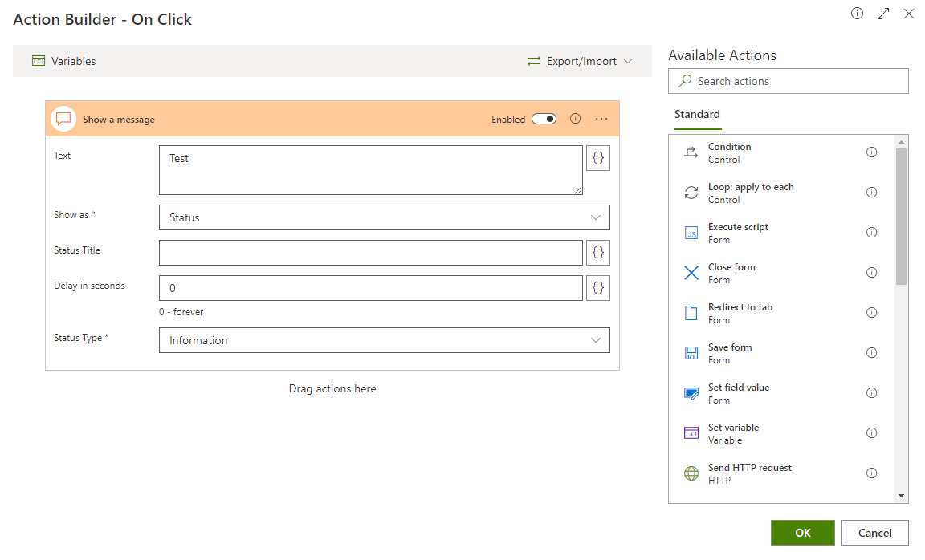Click the Close form X icon
The width and height of the screenshot is (925, 560).
click(691, 273)
